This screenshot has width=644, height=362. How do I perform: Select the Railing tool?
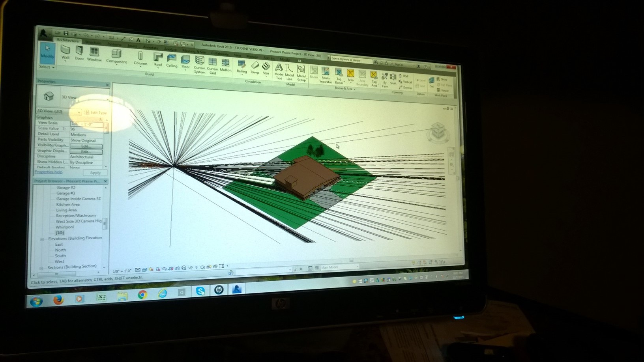241,67
